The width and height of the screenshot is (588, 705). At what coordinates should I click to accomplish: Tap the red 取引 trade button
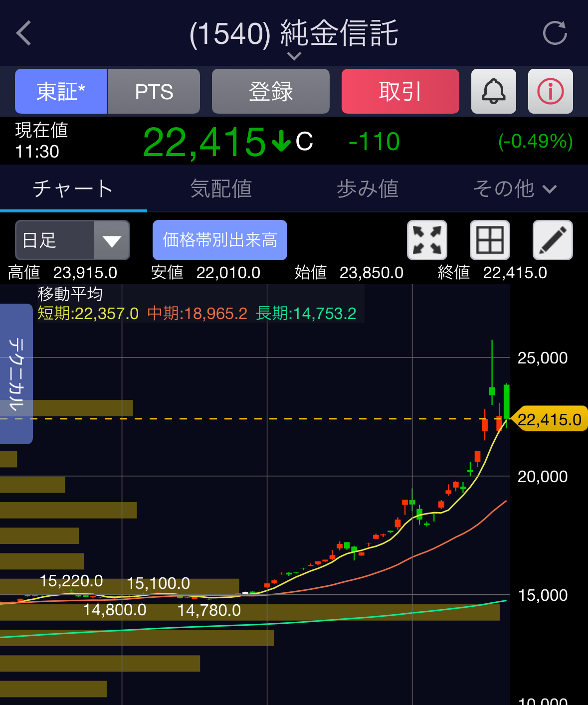pyautogui.click(x=400, y=91)
